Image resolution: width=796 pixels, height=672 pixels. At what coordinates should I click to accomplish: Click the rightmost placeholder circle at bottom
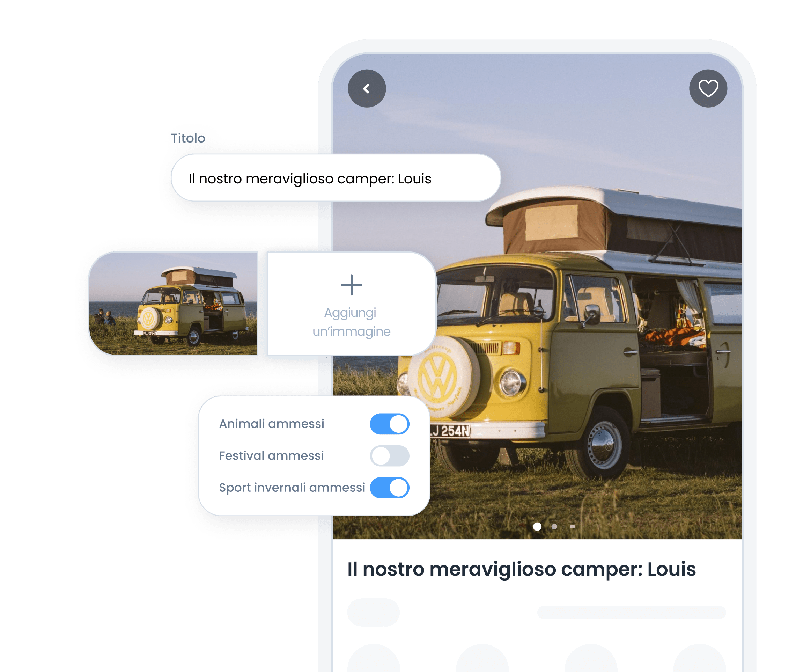coord(699,660)
